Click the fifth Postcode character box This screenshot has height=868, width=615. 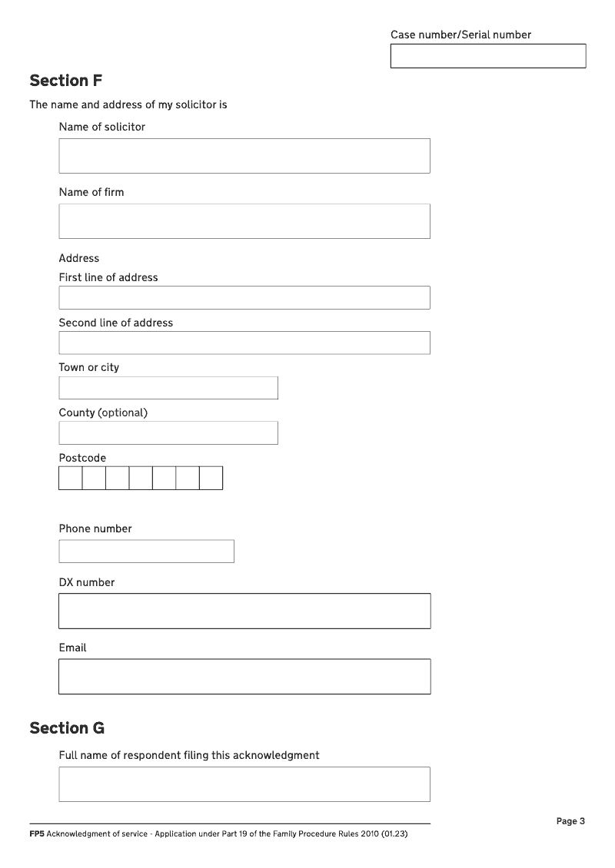coord(165,478)
